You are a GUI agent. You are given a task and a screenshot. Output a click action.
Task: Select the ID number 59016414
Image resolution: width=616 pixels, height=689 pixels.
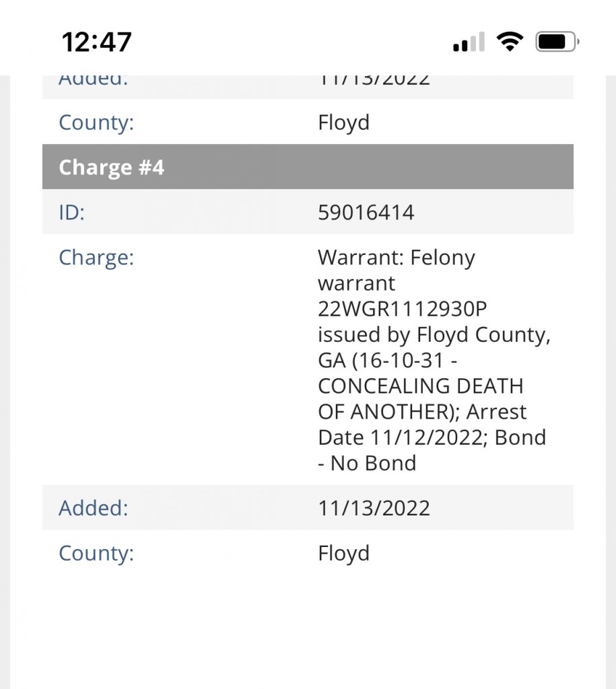[366, 213]
